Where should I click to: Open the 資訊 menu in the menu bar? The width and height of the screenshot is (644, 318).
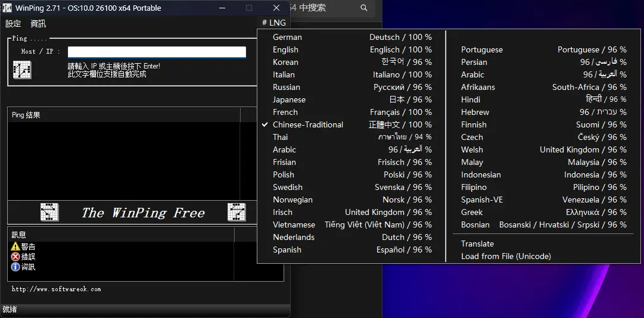(38, 24)
